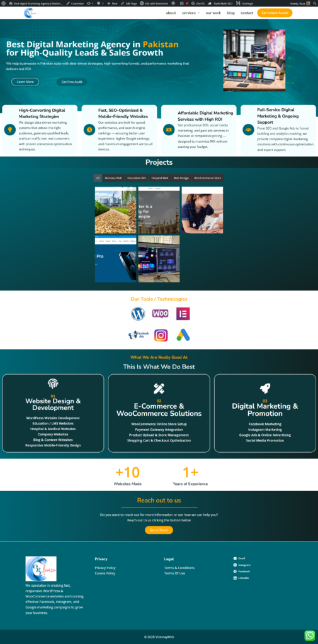
Task: Expand the services dropdown menu
Action: tap(190, 13)
